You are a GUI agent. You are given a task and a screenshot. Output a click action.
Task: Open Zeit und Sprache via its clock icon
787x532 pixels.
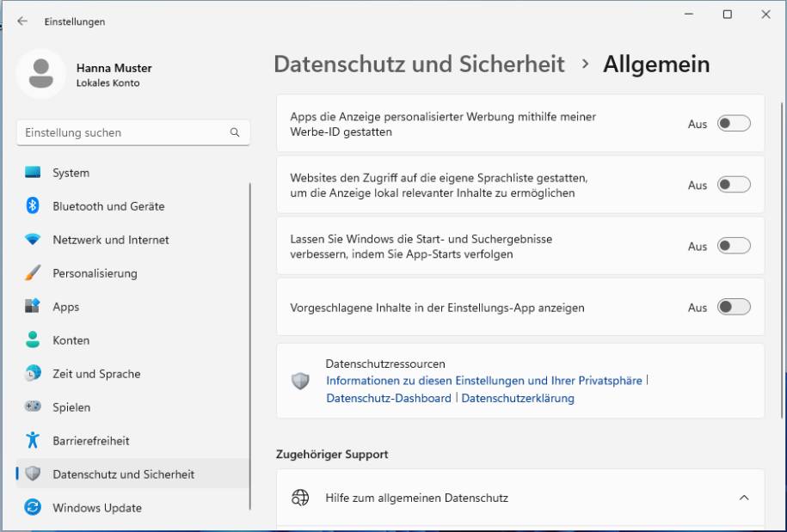35,374
